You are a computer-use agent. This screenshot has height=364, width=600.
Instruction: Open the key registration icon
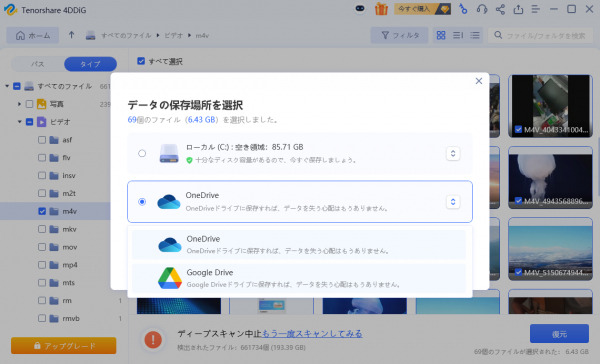[463, 9]
